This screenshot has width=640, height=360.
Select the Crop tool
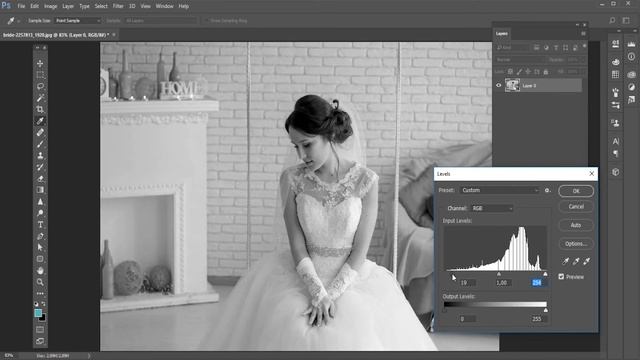click(40, 109)
